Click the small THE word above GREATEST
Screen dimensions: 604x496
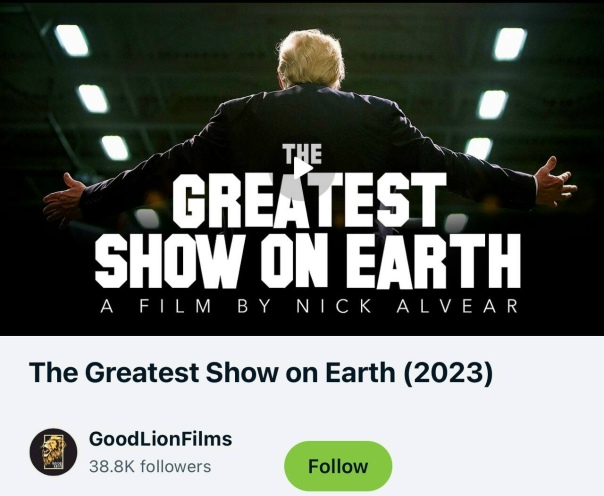[x=302, y=154]
